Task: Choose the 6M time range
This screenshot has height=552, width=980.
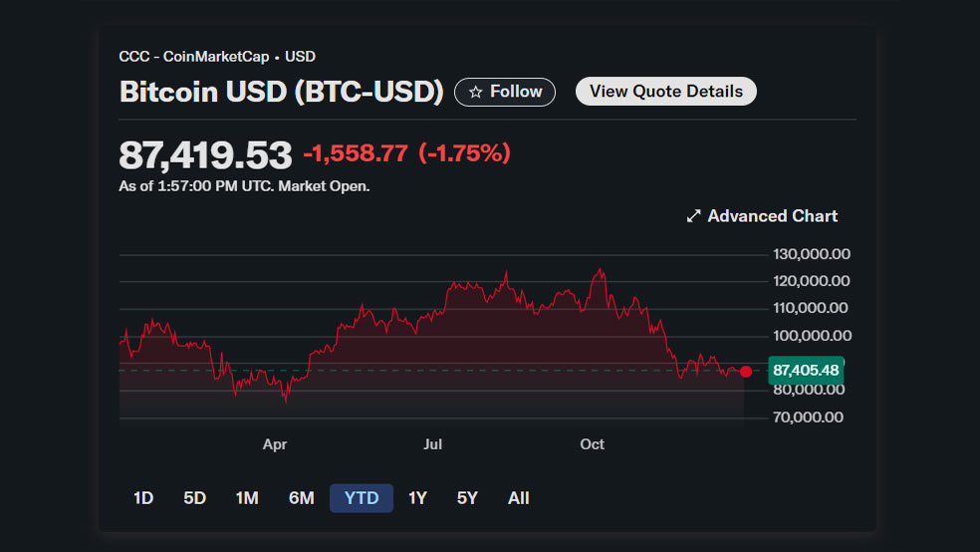Action: click(x=301, y=498)
